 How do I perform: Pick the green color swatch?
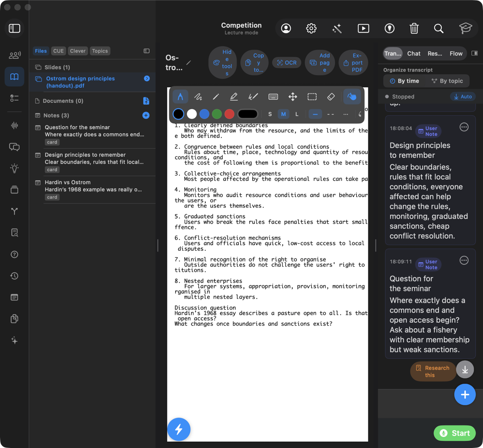(x=217, y=114)
